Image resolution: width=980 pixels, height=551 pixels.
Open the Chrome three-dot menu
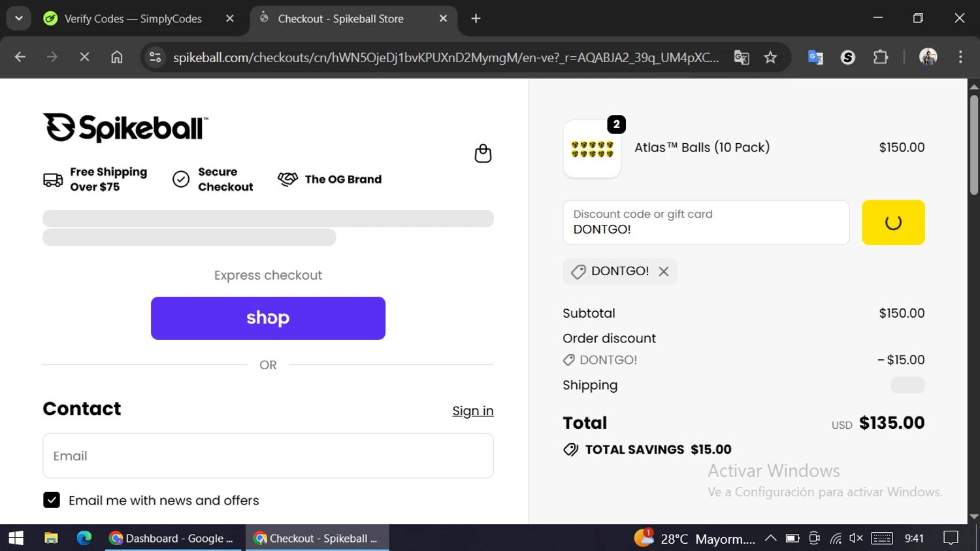[960, 57]
